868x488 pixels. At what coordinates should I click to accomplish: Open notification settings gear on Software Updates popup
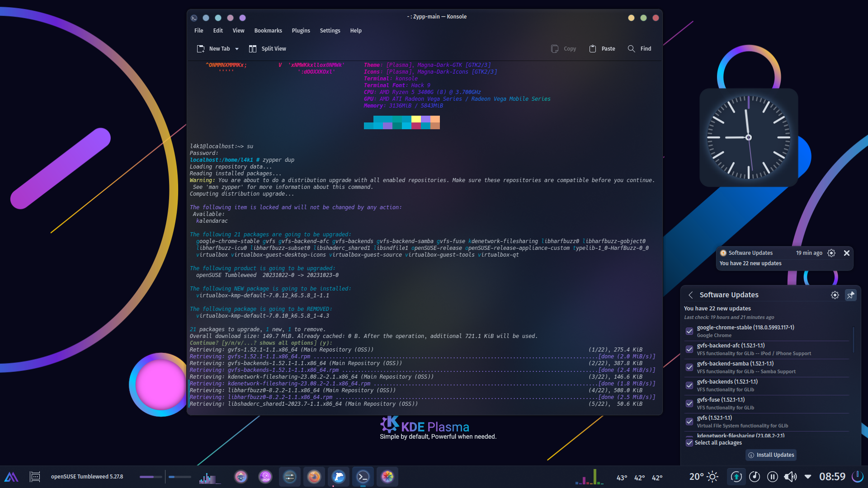coord(831,253)
